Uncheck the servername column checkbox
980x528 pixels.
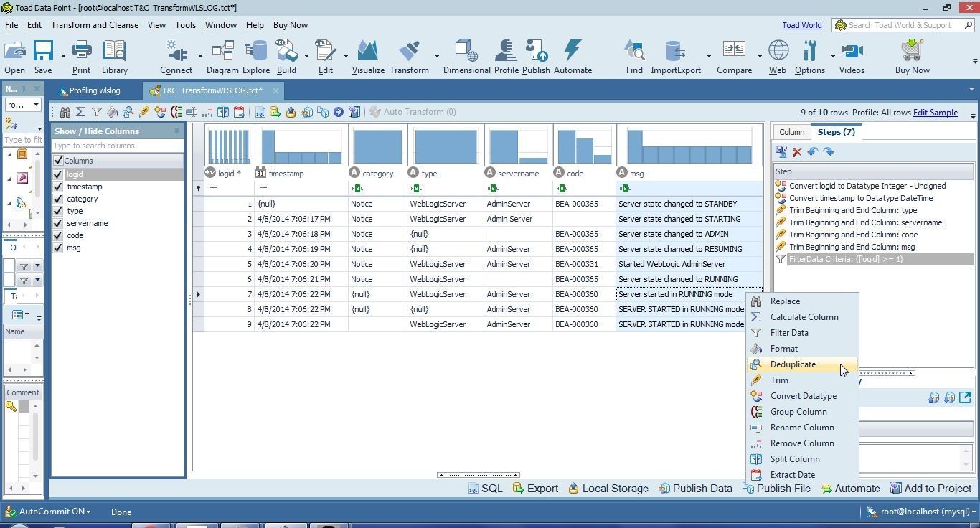pos(58,223)
